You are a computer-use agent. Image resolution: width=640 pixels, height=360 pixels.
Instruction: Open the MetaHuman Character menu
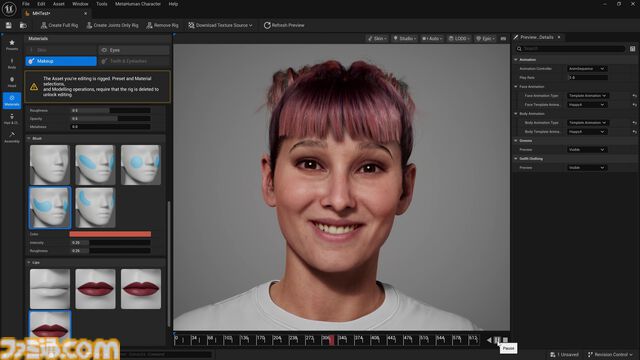(x=138, y=4)
